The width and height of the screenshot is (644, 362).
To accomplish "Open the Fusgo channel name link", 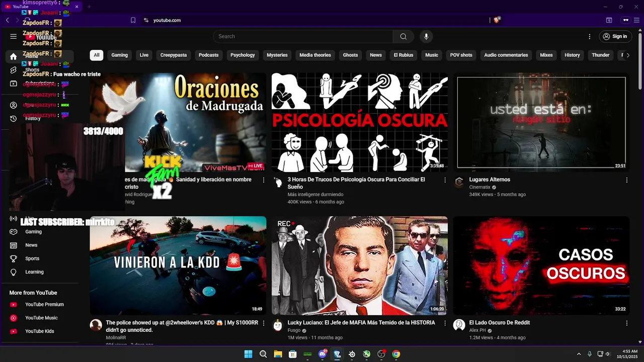I will 294,330.
